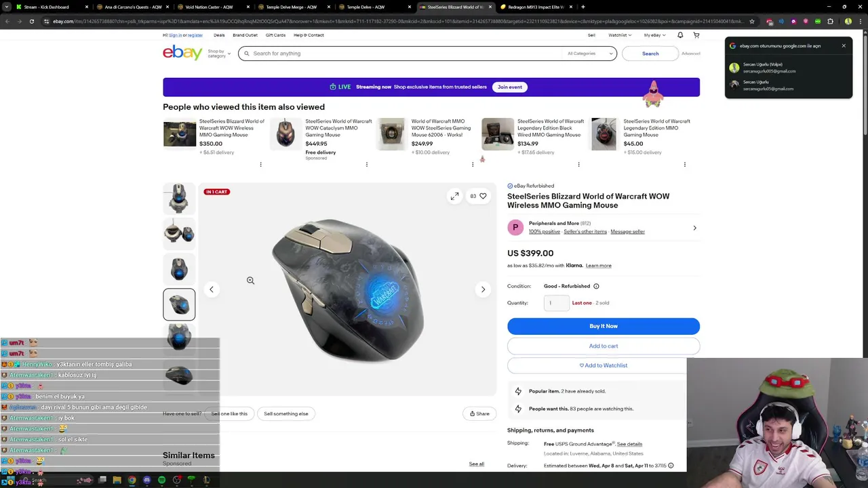Click the Sell link in header

click(591, 35)
